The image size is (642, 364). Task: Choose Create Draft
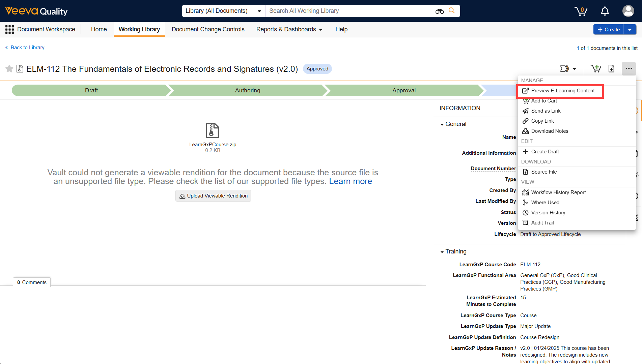coord(545,152)
